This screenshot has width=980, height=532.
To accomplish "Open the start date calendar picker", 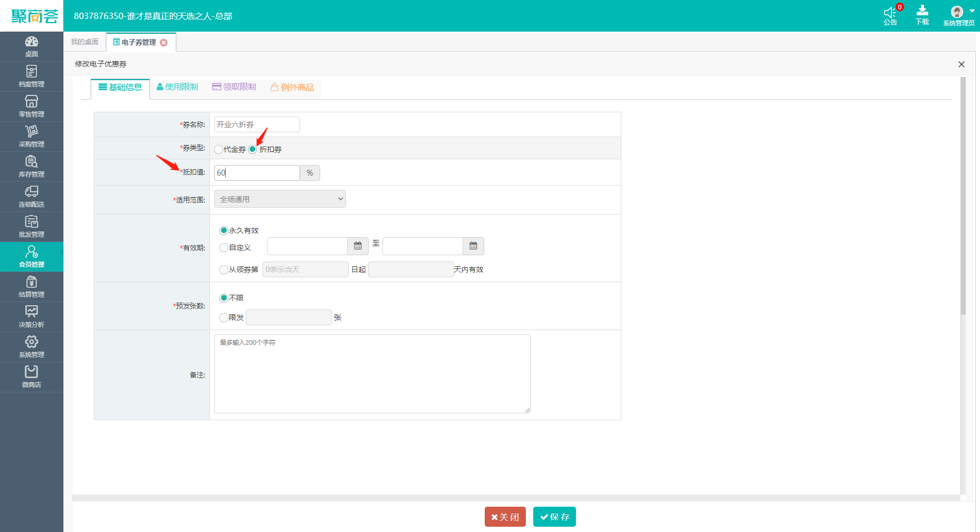I will point(358,246).
